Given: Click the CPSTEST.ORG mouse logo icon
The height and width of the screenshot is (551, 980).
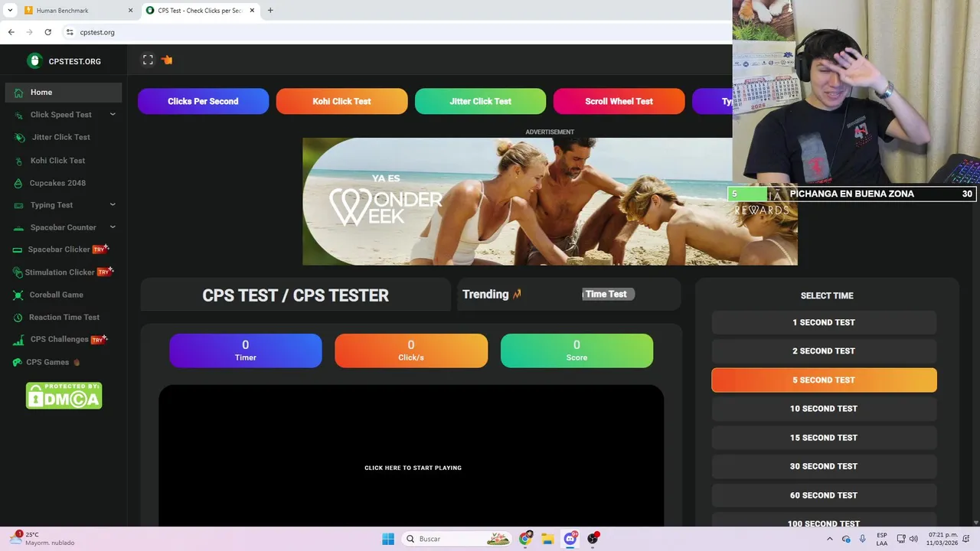Looking at the screenshot, I should [34, 61].
